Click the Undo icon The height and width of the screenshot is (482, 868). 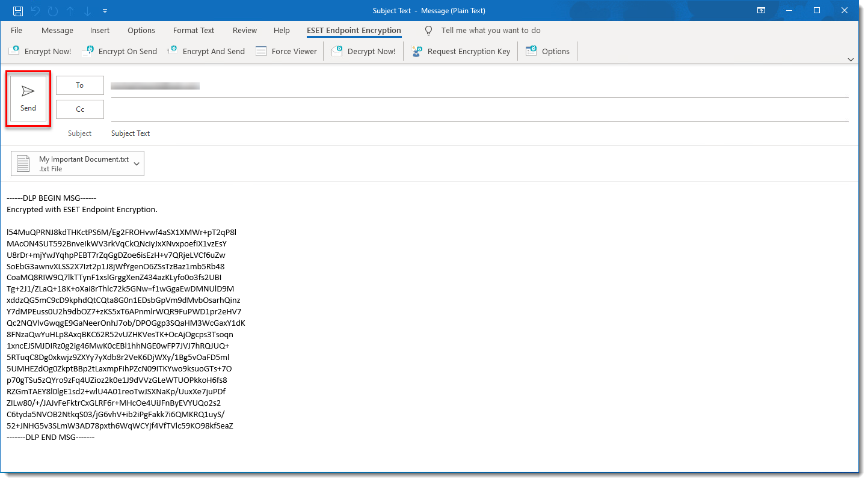(35, 10)
